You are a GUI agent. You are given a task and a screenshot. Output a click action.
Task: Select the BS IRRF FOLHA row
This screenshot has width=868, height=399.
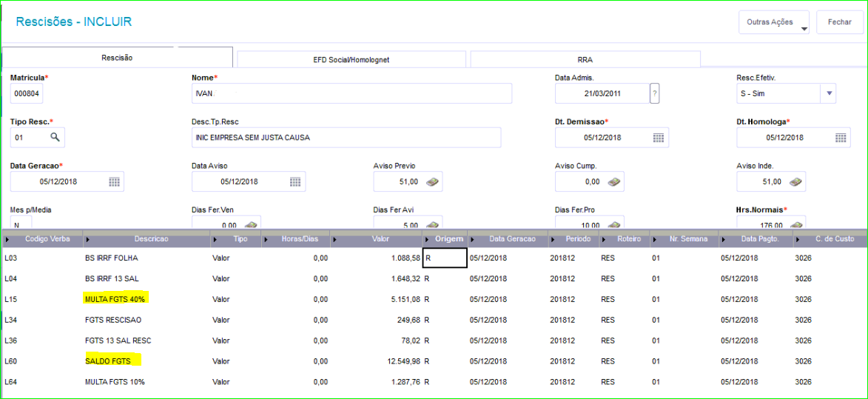pos(434,258)
